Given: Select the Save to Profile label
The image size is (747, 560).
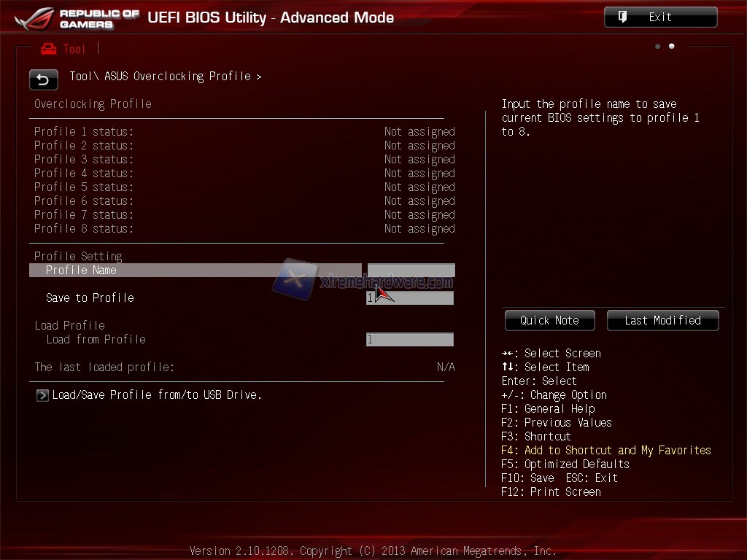Looking at the screenshot, I should (x=90, y=298).
